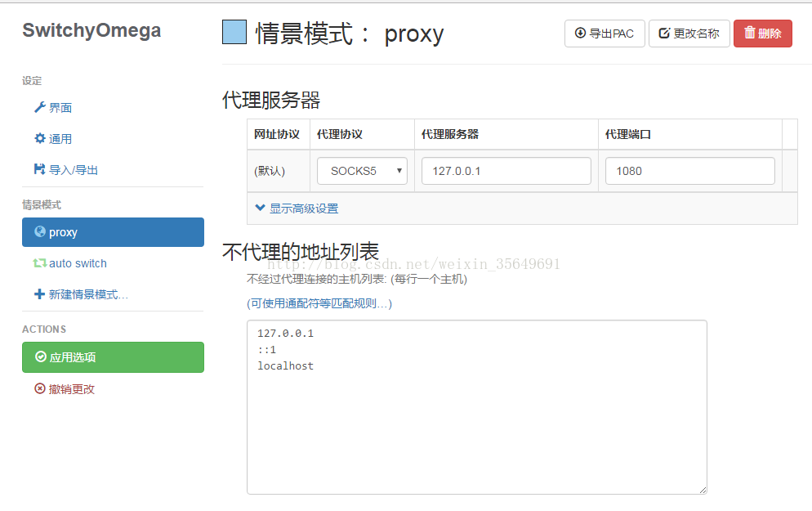Image resolution: width=812 pixels, height=511 pixels.
Task: Click the download icon on 导出PAC
Action: tap(581, 34)
